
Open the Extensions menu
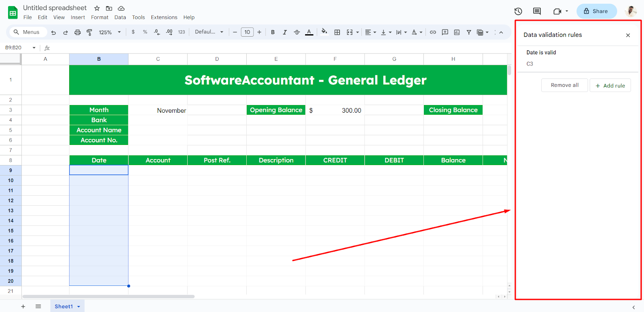[x=164, y=17]
